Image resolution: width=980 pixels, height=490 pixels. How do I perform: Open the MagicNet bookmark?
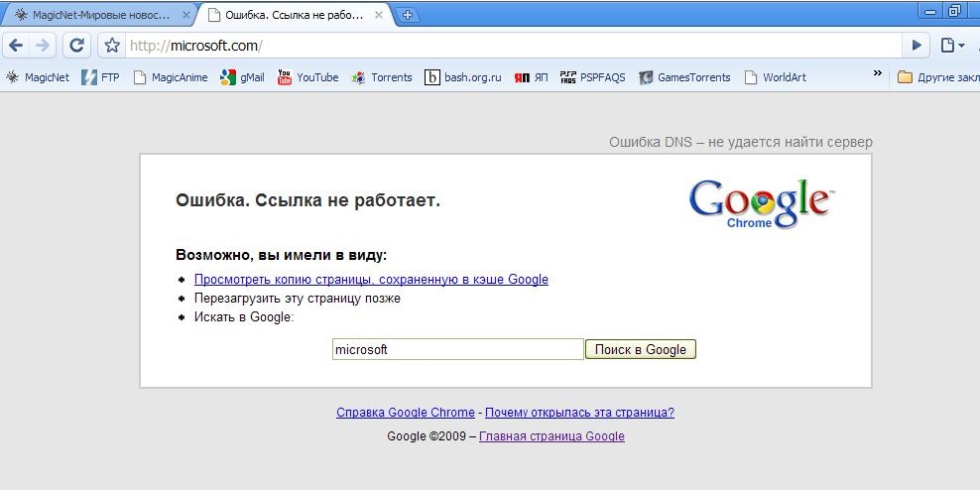pos(38,77)
